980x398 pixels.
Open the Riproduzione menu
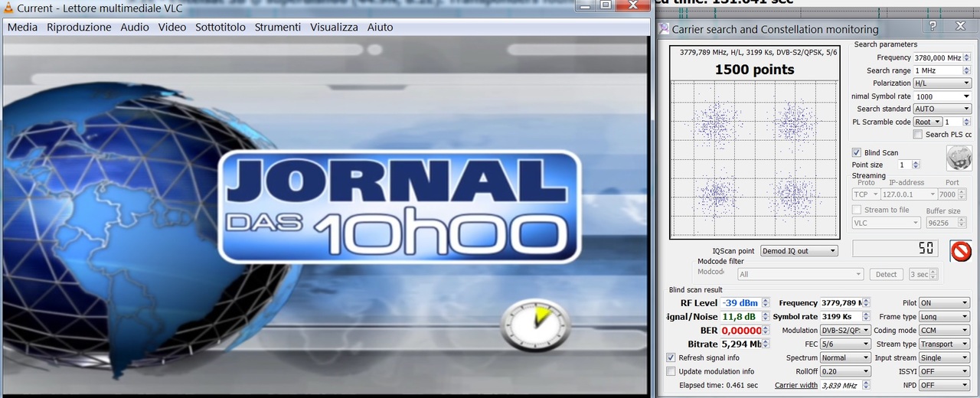pyautogui.click(x=79, y=27)
